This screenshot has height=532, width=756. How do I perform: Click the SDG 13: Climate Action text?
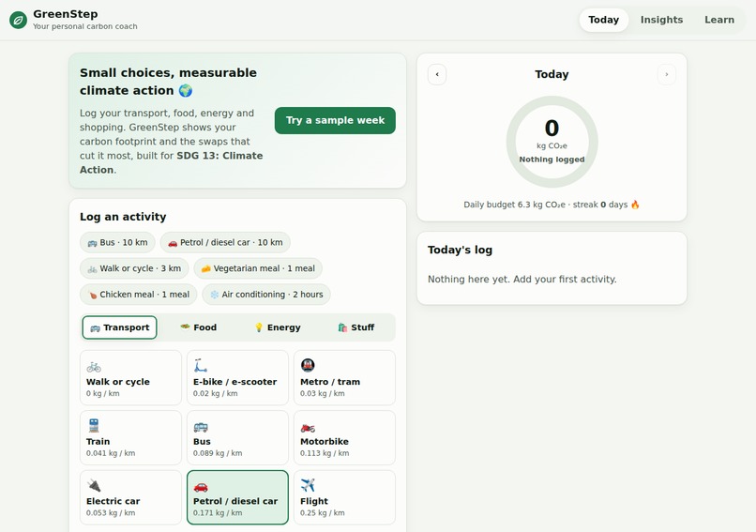point(171,162)
